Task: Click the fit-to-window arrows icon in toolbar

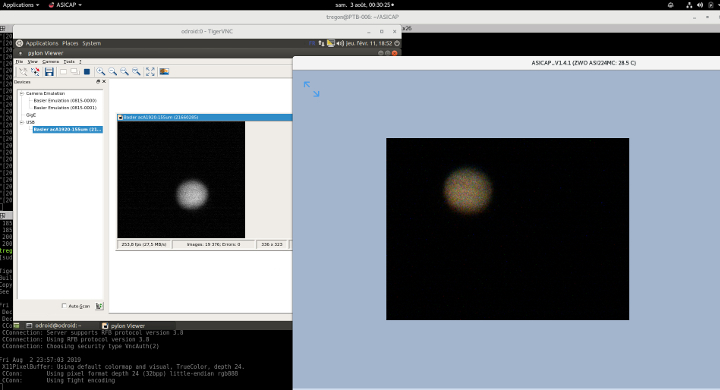Action: coord(150,72)
